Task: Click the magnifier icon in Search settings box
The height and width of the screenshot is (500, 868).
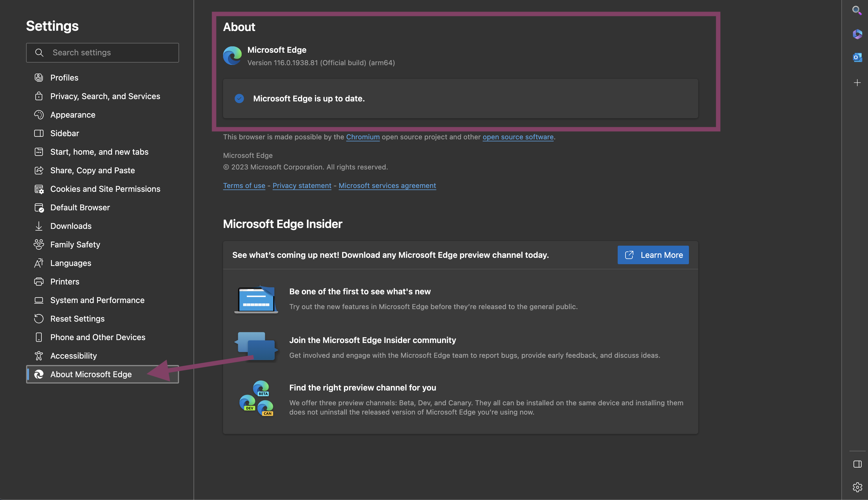Action: coord(39,52)
